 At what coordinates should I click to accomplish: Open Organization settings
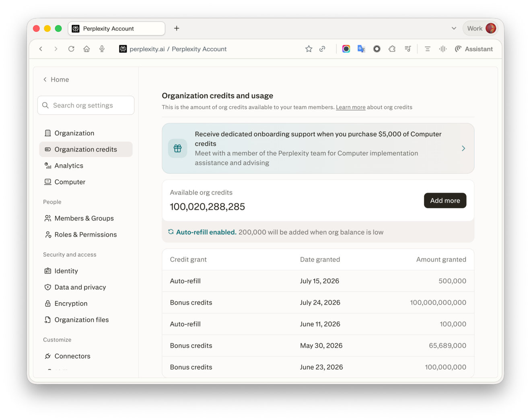coord(86,133)
